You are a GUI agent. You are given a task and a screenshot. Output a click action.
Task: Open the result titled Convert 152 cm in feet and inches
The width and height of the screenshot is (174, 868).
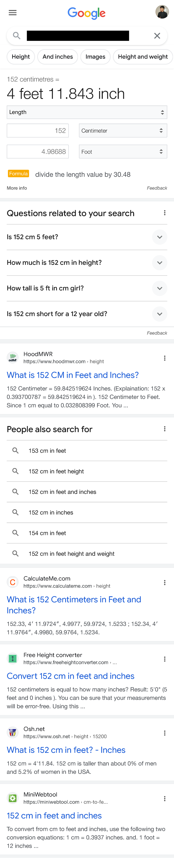click(x=70, y=676)
